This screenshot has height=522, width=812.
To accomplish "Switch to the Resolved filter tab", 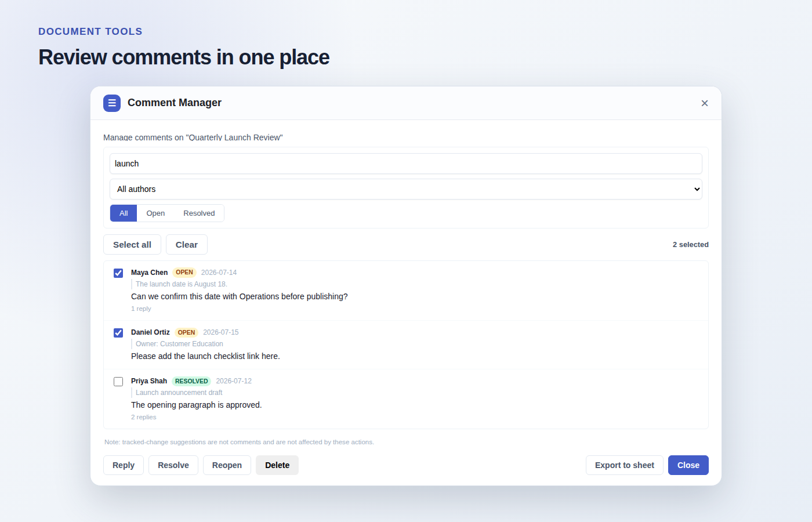I will (x=199, y=213).
